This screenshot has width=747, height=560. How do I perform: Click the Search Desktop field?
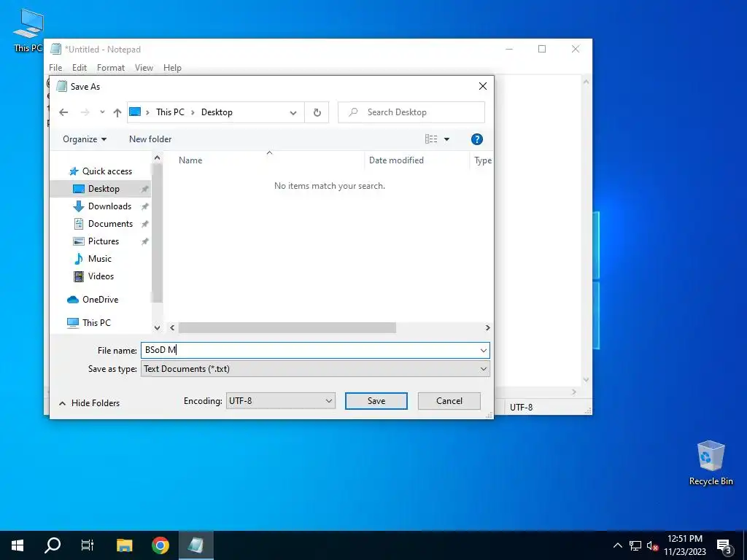[x=411, y=112]
